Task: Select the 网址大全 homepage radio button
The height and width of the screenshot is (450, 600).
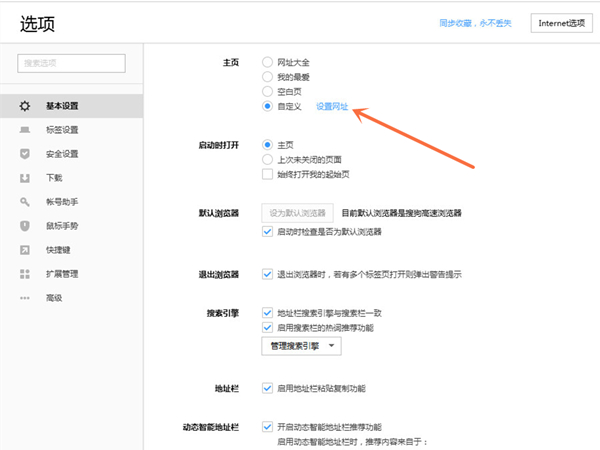Action: pos(267,62)
